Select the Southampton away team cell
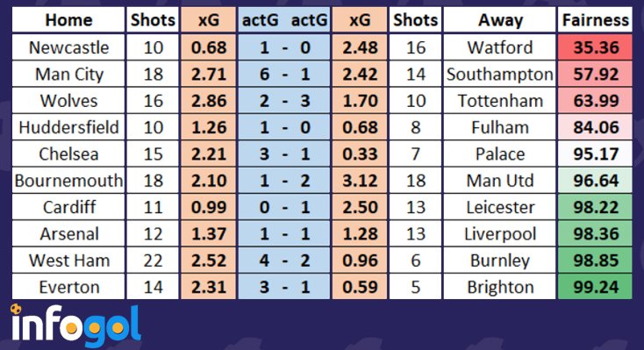The height and width of the screenshot is (350, 644). coord(499,74)
